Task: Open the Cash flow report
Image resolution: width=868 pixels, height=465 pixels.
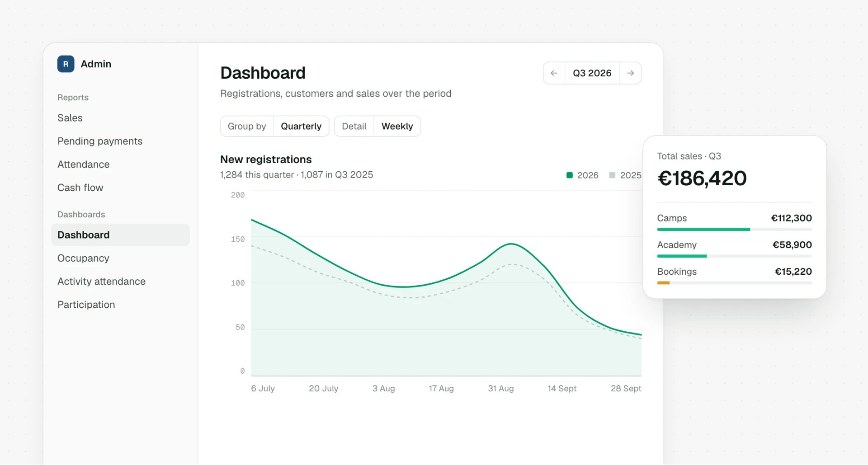Action: 80,188
